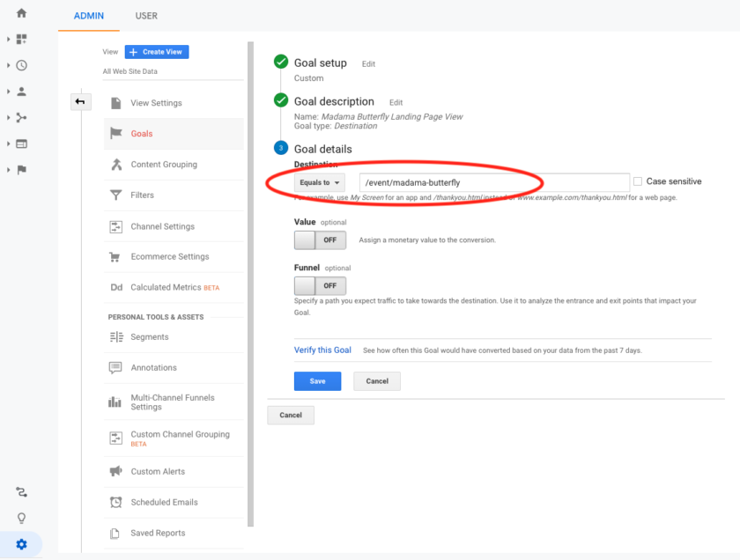Image resolution: width=740 pixels, height=560 pixels.
Task: Expand the Behavior sidebar section
Action: [23, 144]
